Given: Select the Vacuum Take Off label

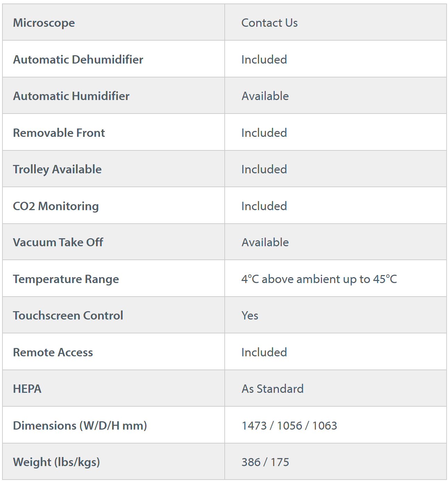Looking at the screenshot, I should pyautogui.click(x=58, y=242).
